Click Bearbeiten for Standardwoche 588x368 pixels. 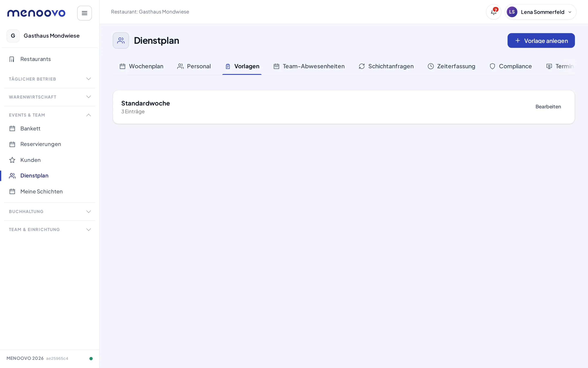tap(548, 107)
